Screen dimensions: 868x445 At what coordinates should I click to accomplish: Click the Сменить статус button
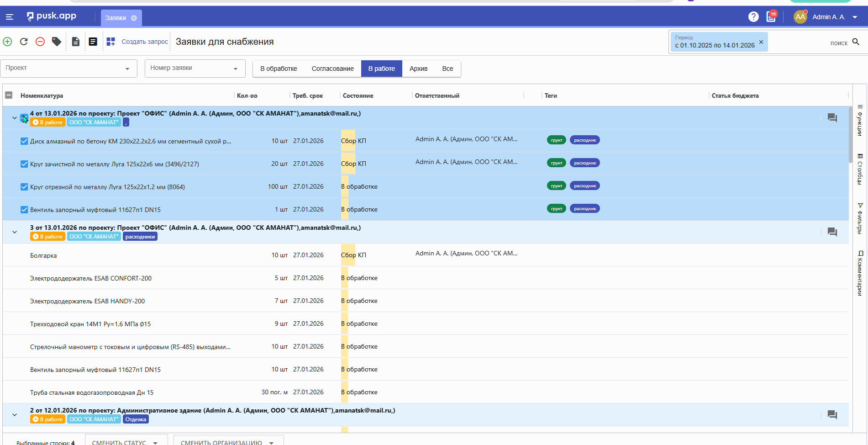point(124,442)
